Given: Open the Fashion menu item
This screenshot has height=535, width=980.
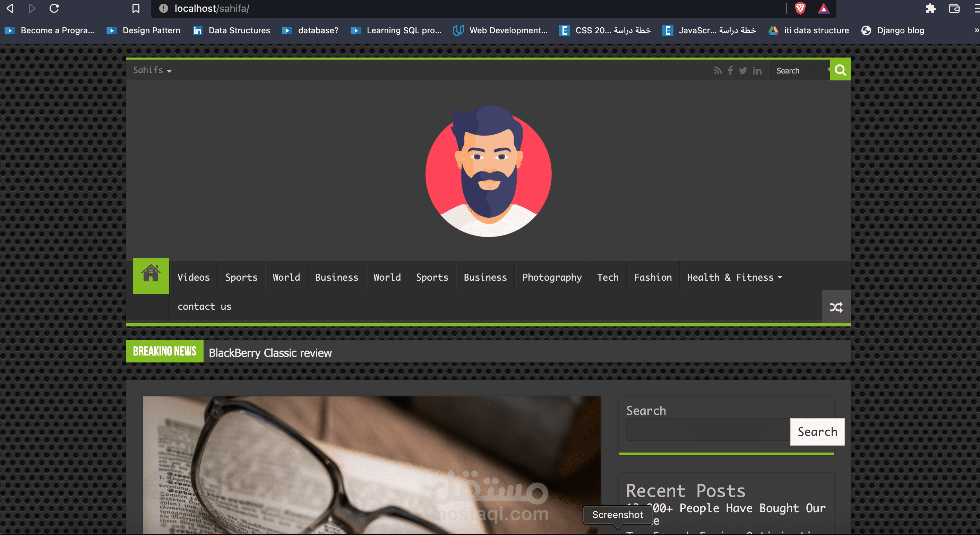Looking at the screenshot, I should [653, 277].
